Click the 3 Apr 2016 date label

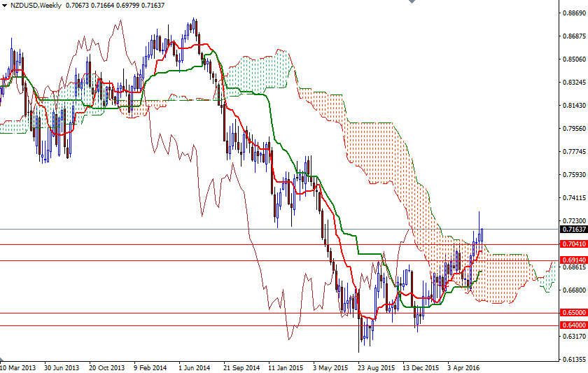tap(463, 367)
